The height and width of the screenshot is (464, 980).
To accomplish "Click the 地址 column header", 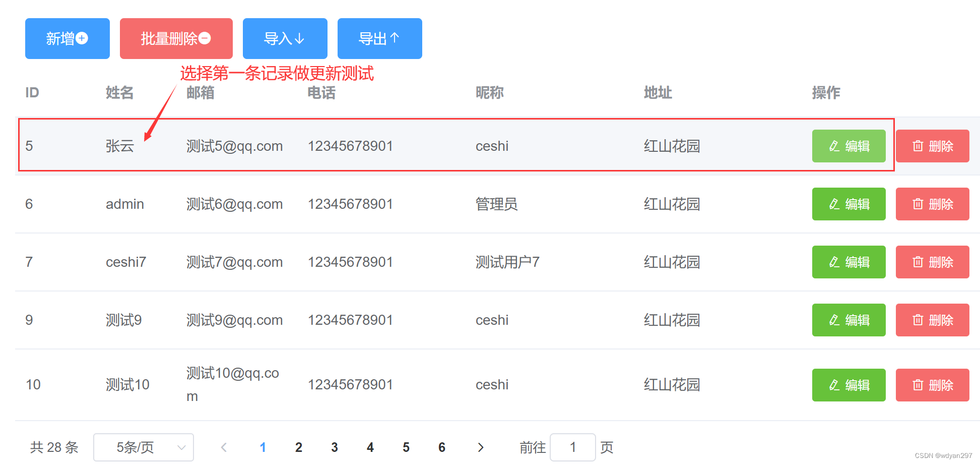I will tap(658, 93).
